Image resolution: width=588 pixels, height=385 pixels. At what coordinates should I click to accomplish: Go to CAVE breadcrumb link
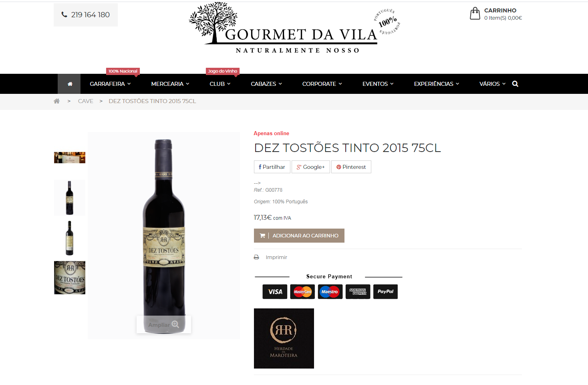tap(85, 101)
